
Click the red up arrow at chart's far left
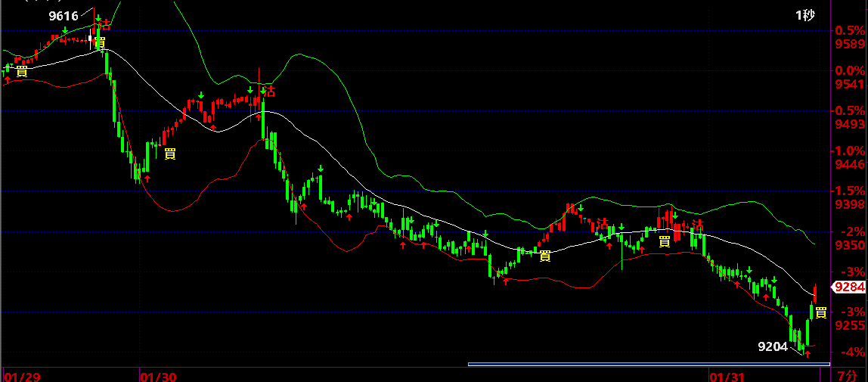coord(8,79)
